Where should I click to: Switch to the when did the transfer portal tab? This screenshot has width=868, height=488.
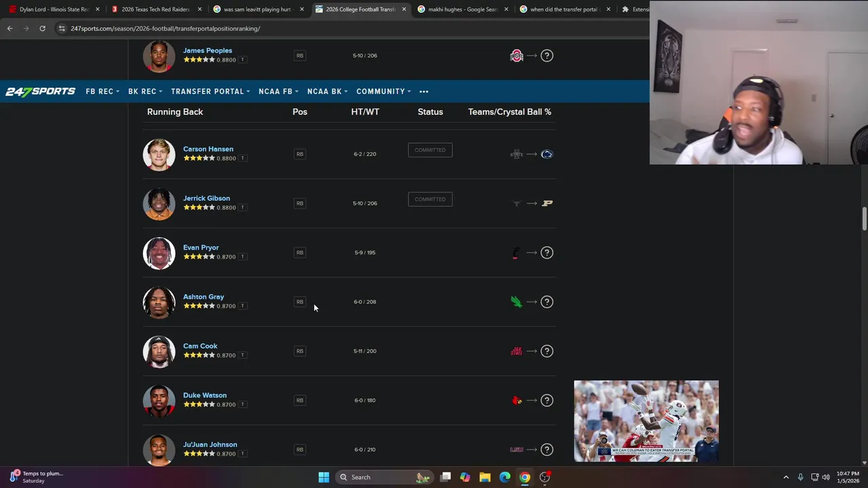click(x=564, y=9)
